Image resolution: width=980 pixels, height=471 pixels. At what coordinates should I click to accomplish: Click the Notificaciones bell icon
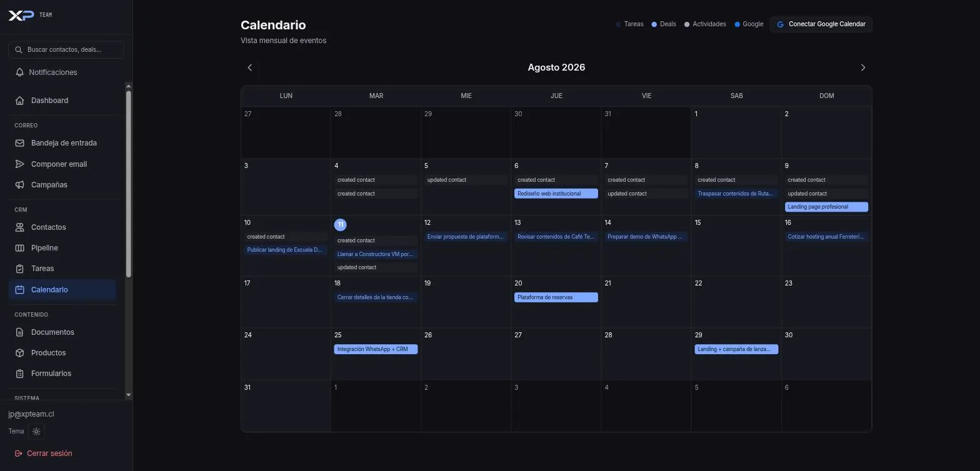point(20,72)
